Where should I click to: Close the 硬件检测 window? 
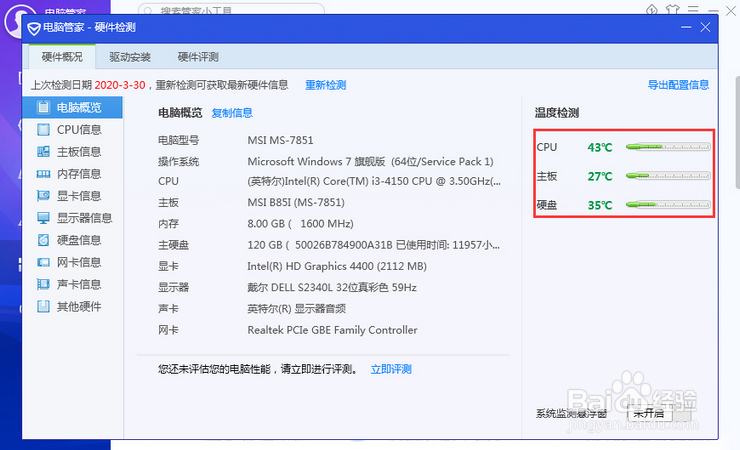pos(705,27)
